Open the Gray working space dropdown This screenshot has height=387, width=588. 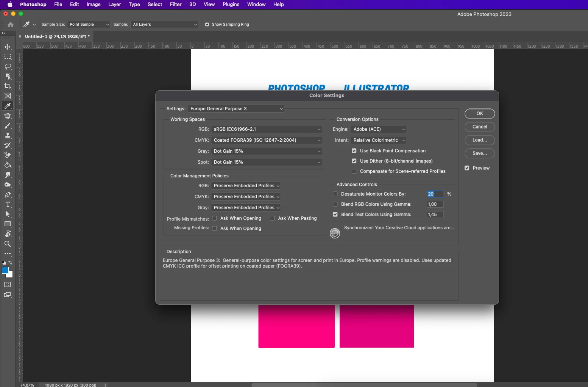267,151
